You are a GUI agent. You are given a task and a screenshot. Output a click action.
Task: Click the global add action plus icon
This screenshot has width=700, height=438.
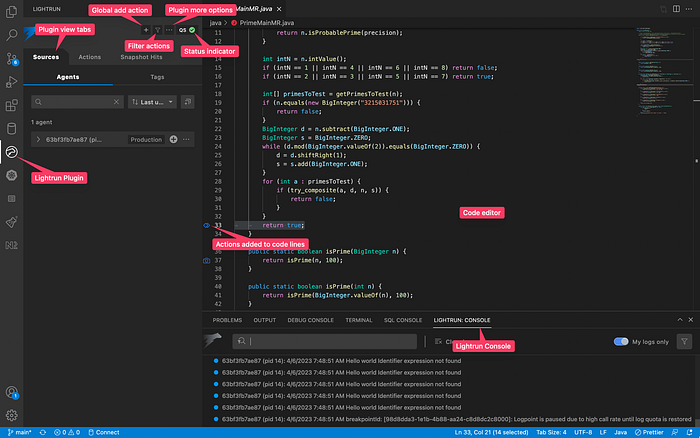pos(146,30)
